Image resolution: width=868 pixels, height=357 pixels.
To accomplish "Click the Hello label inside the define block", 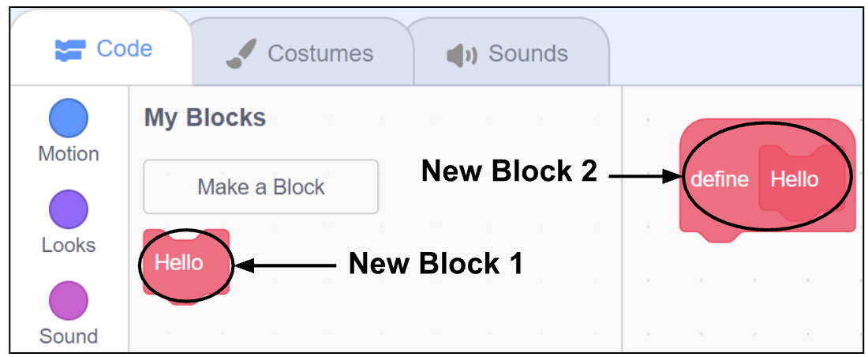I will (795, 179).
